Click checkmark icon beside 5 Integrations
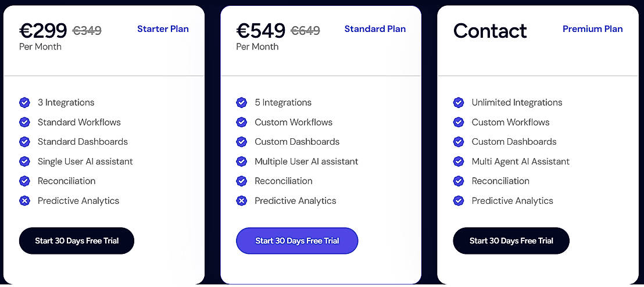This screenshot has width=644, height=287. (x=241, y=103)
